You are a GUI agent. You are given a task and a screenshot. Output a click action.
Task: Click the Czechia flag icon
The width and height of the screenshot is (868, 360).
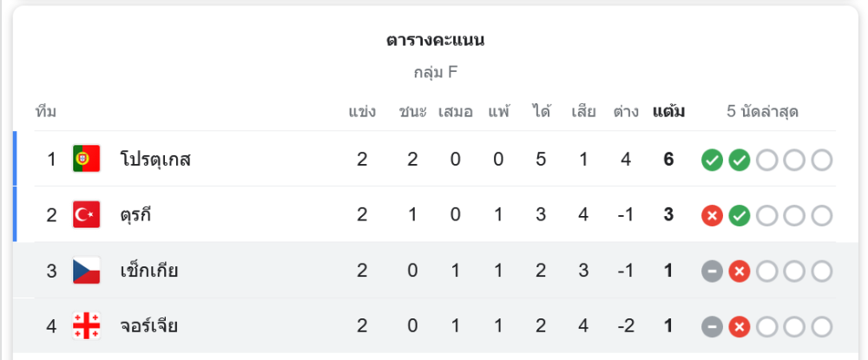pyautogui.click(x=87, y=271)
